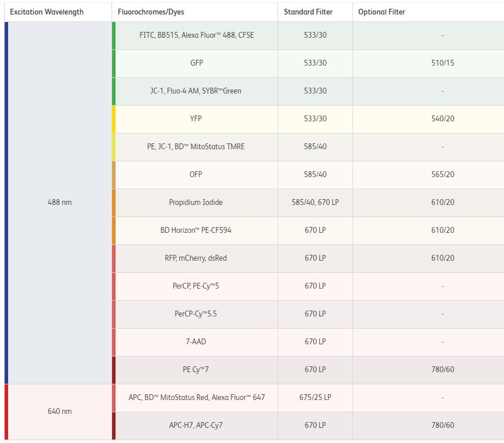
Task: Select the 488 nm wavelength cell
Action: [60, 203]
